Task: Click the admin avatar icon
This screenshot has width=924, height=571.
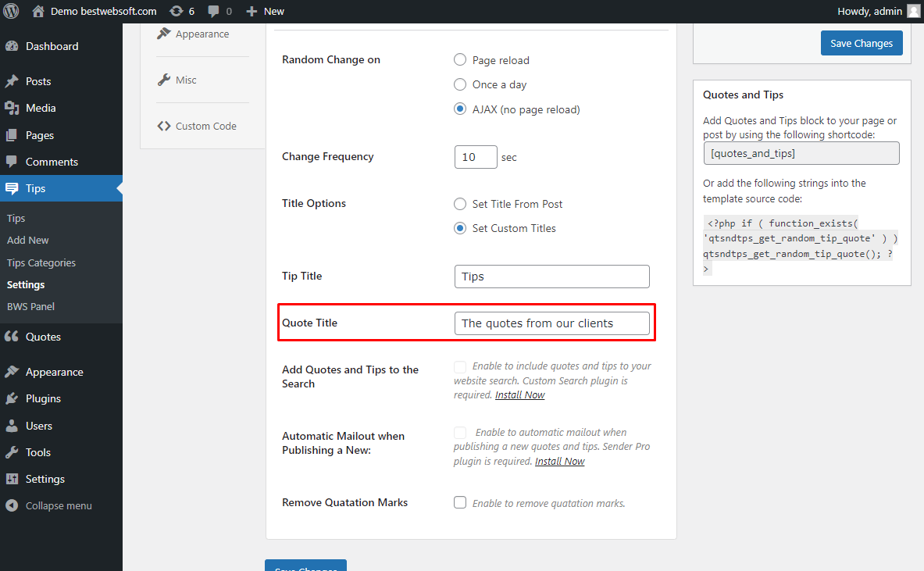Action: [x=913, y=11]
